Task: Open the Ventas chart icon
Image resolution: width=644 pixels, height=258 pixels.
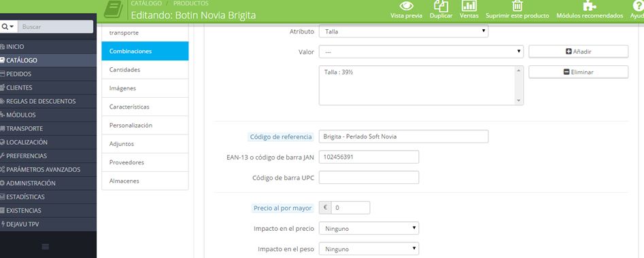Action: click(469, 5)
